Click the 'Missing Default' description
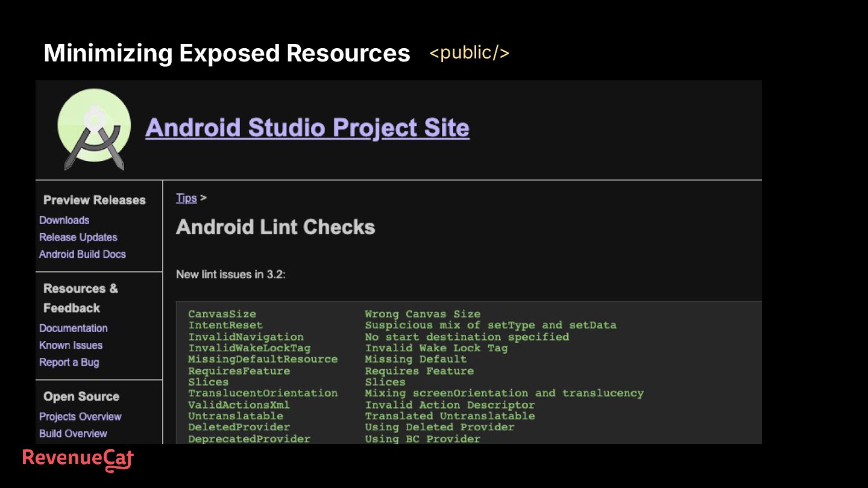The width and height of the screenshot is (868, 488). tap(416, 359)
